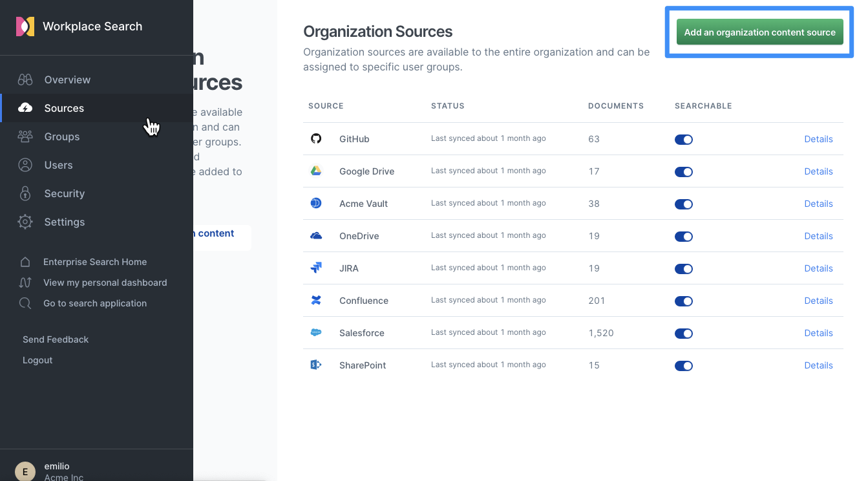The width and height of the screenshot is (868, 481).
Task: View Details for Salesforce
Action: (x=818, y=333)
